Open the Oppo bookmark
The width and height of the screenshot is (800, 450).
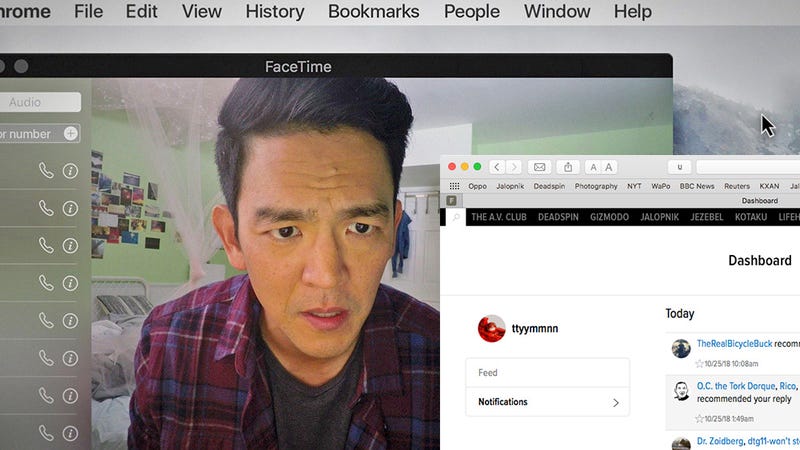(478, 186)
